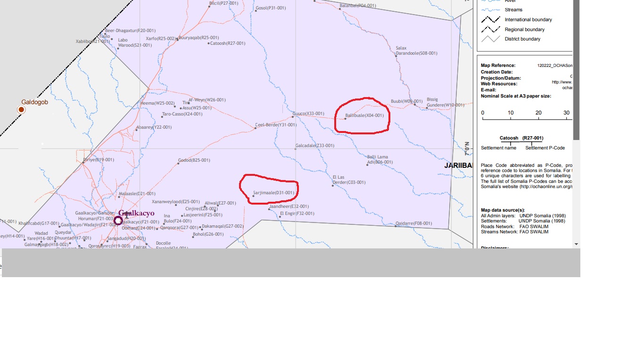Click the Taro-Casso(X24-001) label

pos(182,114)
